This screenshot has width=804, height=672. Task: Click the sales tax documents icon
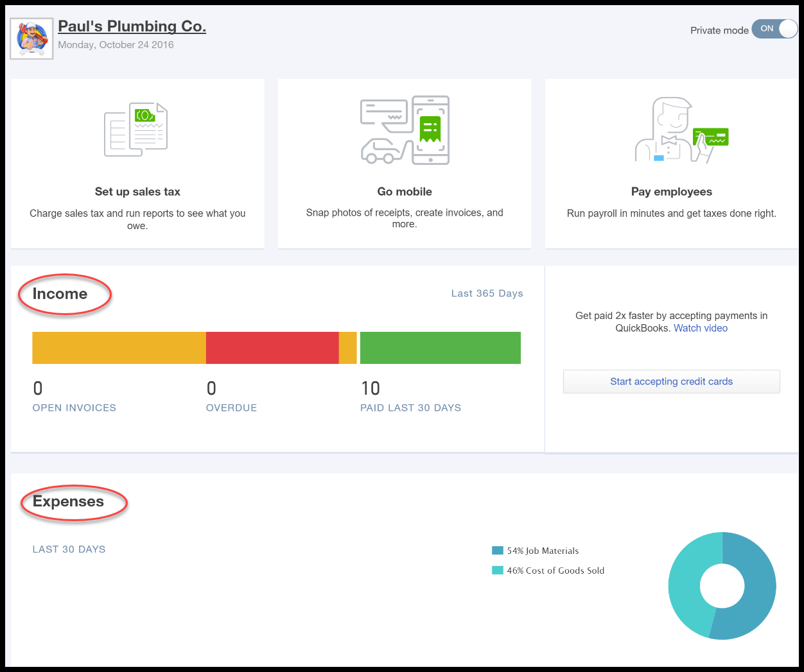coord(136,129)
